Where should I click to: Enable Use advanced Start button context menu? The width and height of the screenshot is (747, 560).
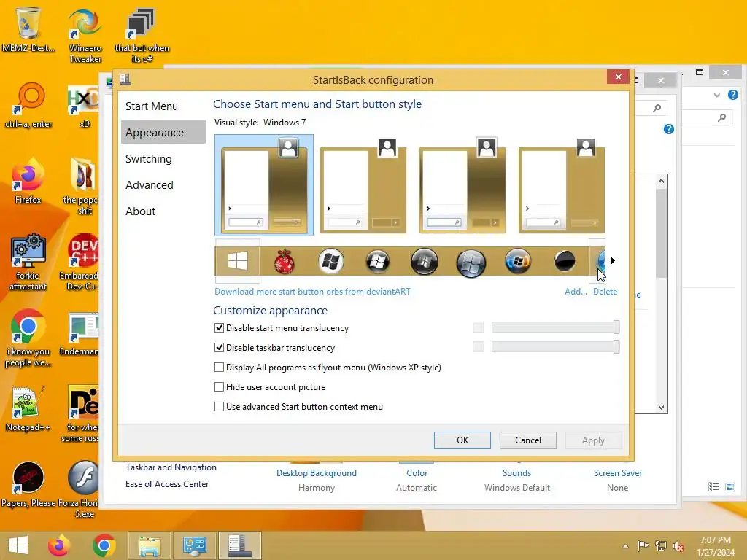pyautogui.click(x=219, y=407)
